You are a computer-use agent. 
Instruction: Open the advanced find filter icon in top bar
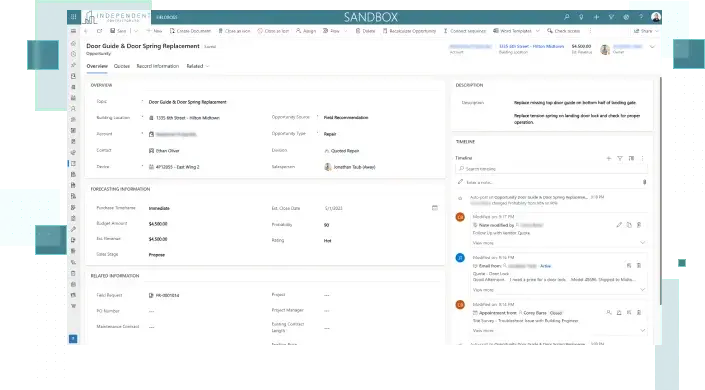611,17
